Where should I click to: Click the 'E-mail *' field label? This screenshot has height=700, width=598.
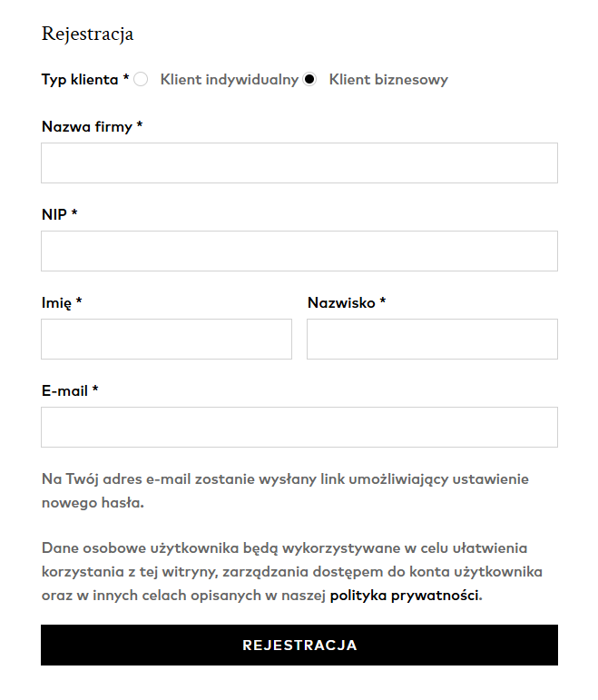pos(70,390)
